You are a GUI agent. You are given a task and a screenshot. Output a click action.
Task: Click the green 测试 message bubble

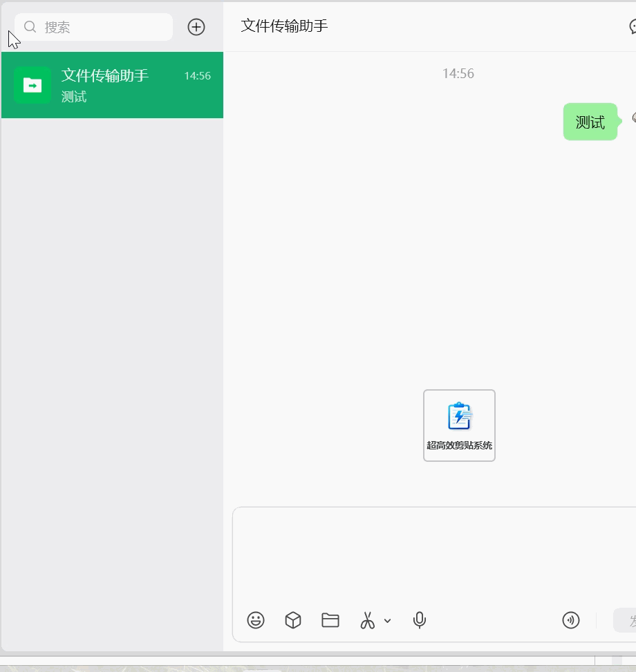(x=590, y=122)
